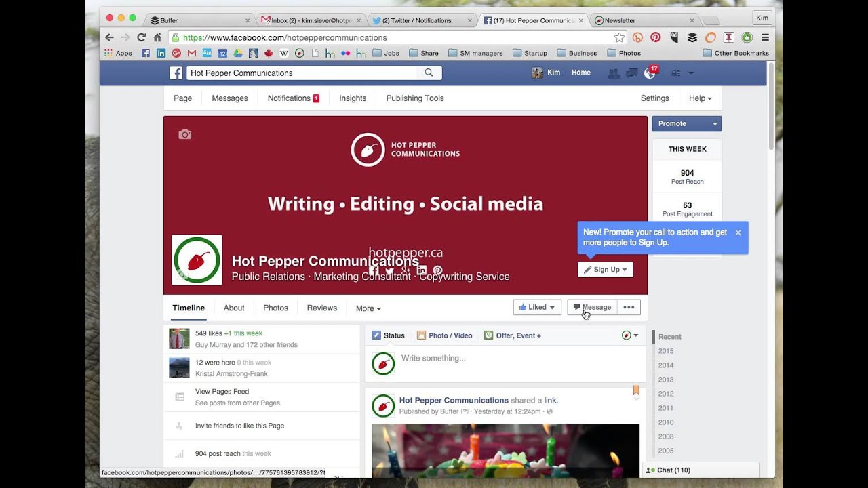
Task: Open the Pinterest extension icon
Action: [x=656, y=37]
